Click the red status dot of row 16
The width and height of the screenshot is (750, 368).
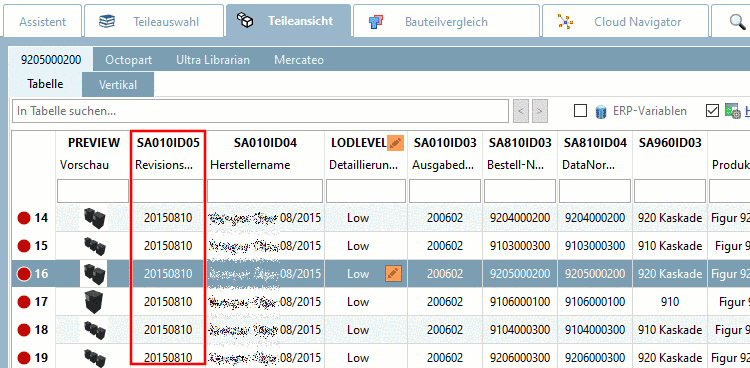tap(23, 274)
